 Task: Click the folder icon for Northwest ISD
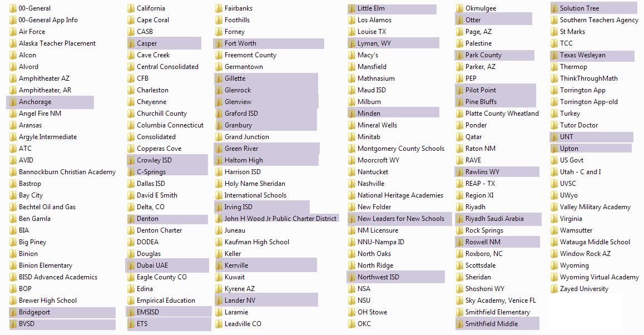pyautogui.click(x=351, y=277)
